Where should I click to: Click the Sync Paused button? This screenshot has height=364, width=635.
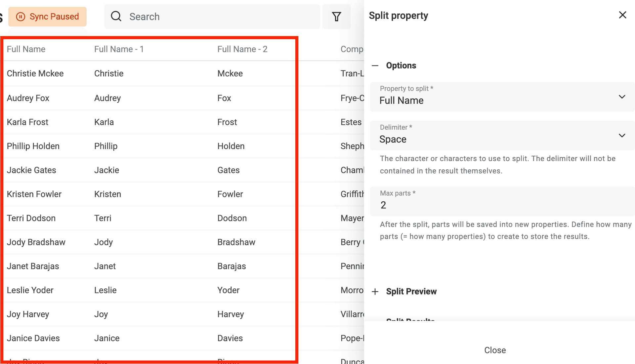[x=48, y=17]
